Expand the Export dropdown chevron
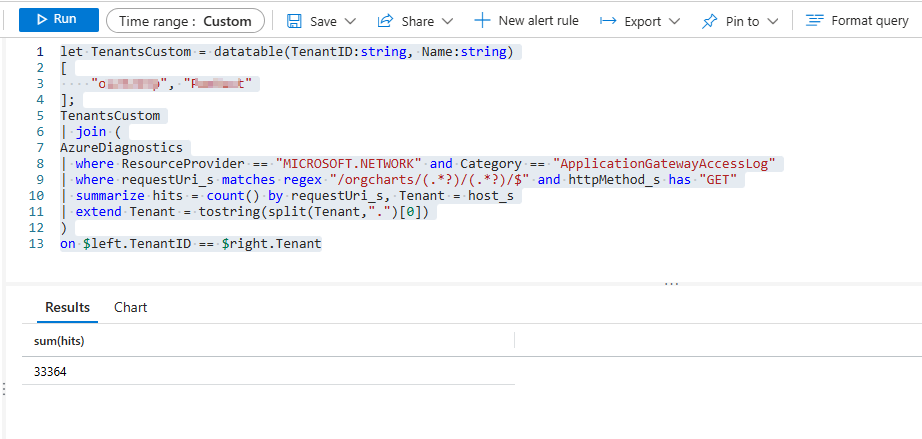This screenshot has width=922, height=439. (674, 21)
